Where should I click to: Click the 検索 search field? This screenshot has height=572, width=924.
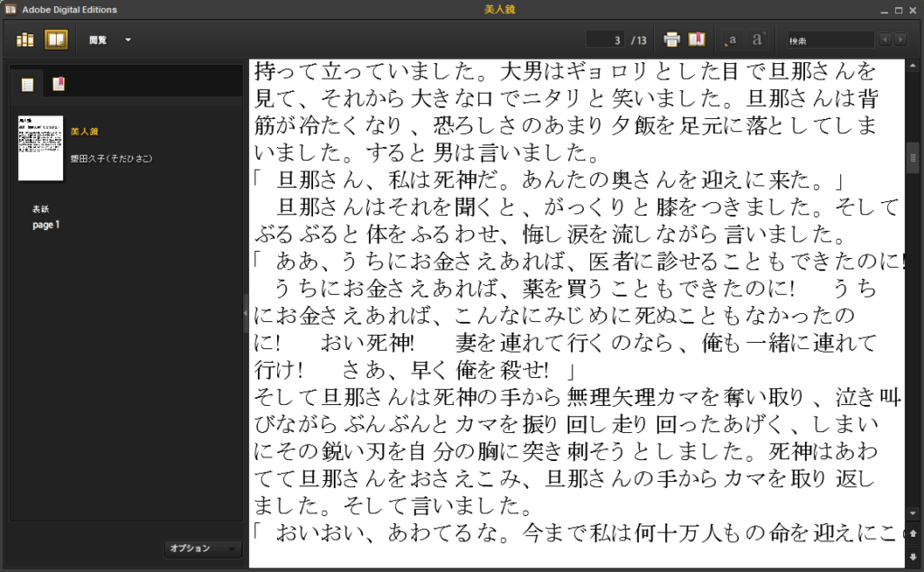tap(829, 41)
